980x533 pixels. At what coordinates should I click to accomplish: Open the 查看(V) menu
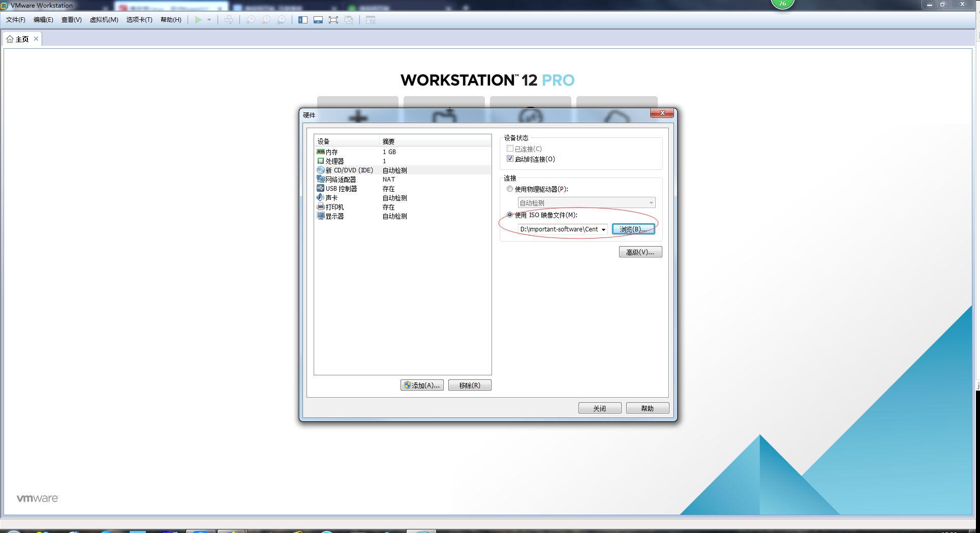click(72, 20)
